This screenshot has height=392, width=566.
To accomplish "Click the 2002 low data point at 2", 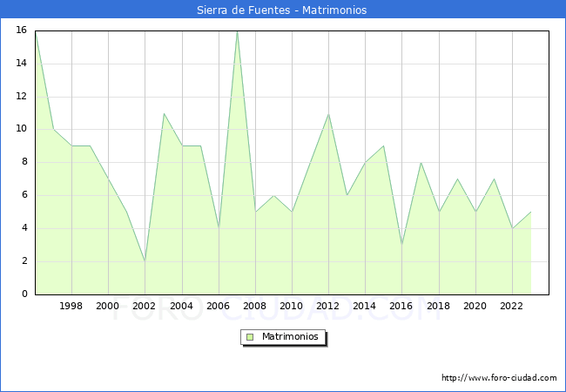I will (x=145, y=261).
